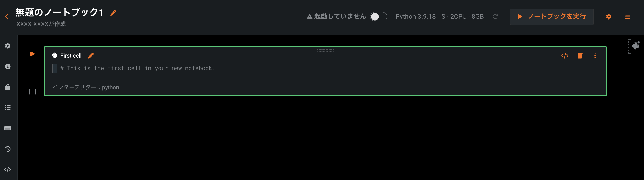This screenshot has width=644, height=180.
Task: Delete the First cell with trash icon
Action: click(x=580, y=56)
